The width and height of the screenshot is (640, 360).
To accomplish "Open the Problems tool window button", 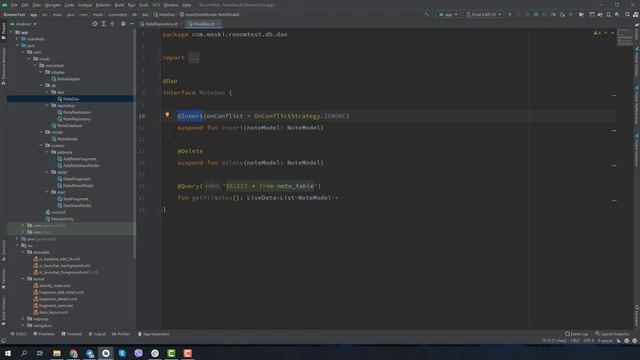I will (44, 334).
